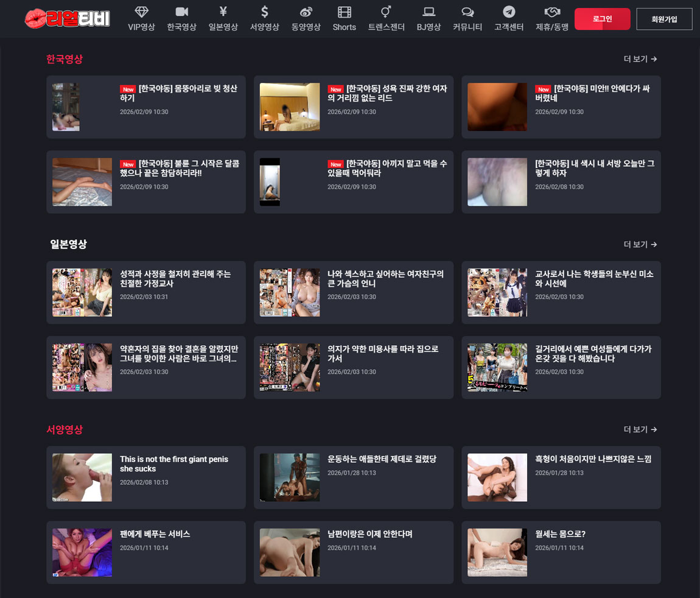700x598 pixels.
Task: Open the 서양영상 section heading
Action: [x=65, y=429]
